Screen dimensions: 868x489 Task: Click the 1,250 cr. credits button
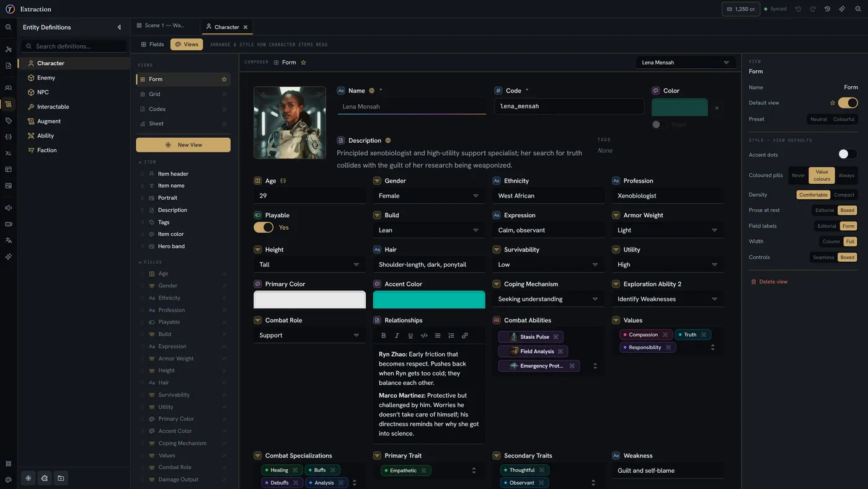click(741, 9)
